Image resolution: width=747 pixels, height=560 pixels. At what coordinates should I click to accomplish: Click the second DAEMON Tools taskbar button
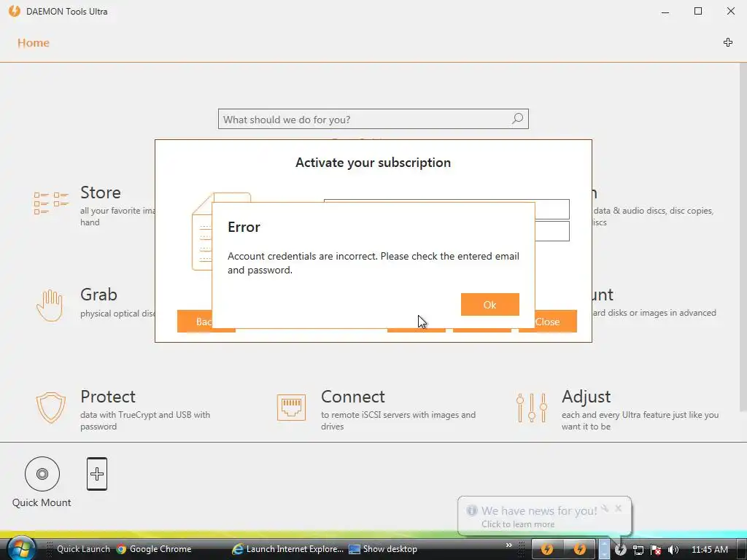pyautogui.click(x=579, y=549)
